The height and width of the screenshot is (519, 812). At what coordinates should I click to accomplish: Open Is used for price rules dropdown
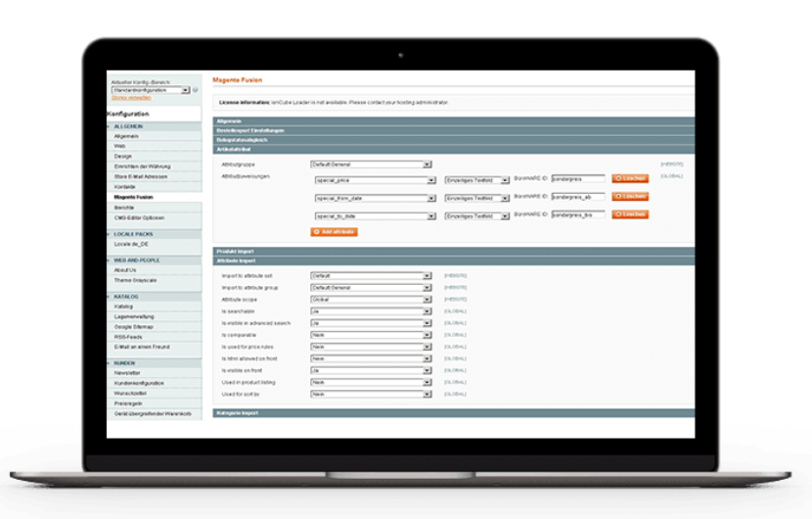(371, 347)
